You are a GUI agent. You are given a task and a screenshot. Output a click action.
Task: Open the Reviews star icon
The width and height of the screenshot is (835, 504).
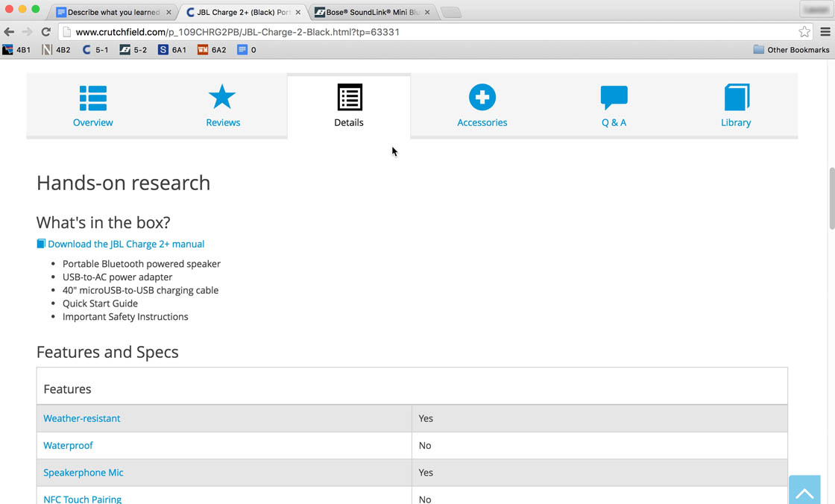(222, 98)
